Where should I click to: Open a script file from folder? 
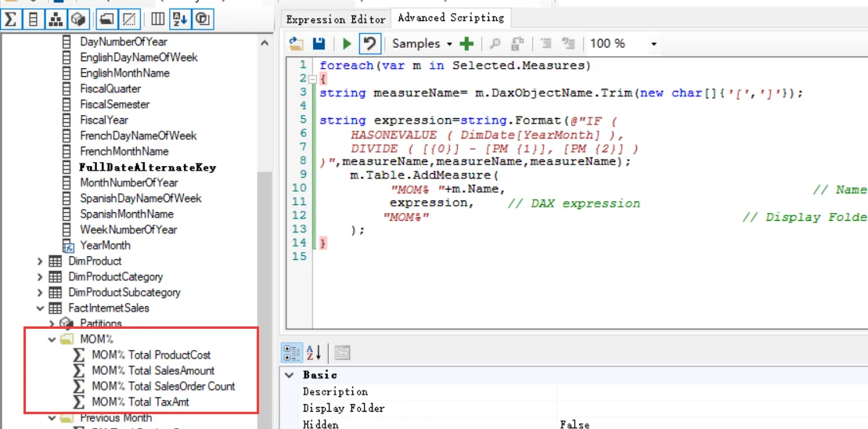pyautogui.click(x=297, y=44)
